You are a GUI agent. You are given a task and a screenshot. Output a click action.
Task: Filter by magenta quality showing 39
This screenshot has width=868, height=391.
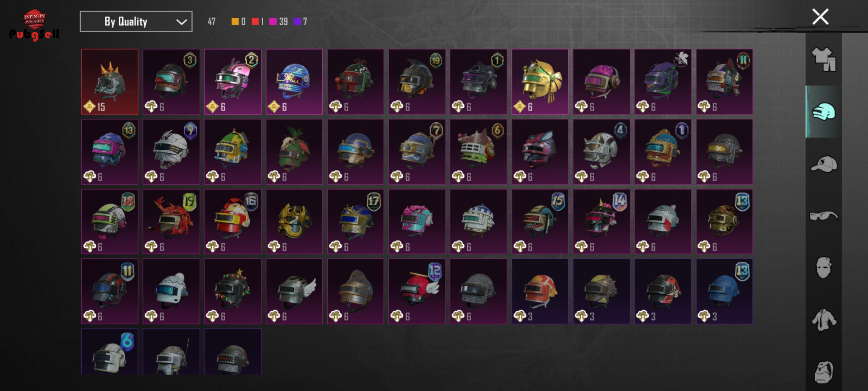pos(278,22)
